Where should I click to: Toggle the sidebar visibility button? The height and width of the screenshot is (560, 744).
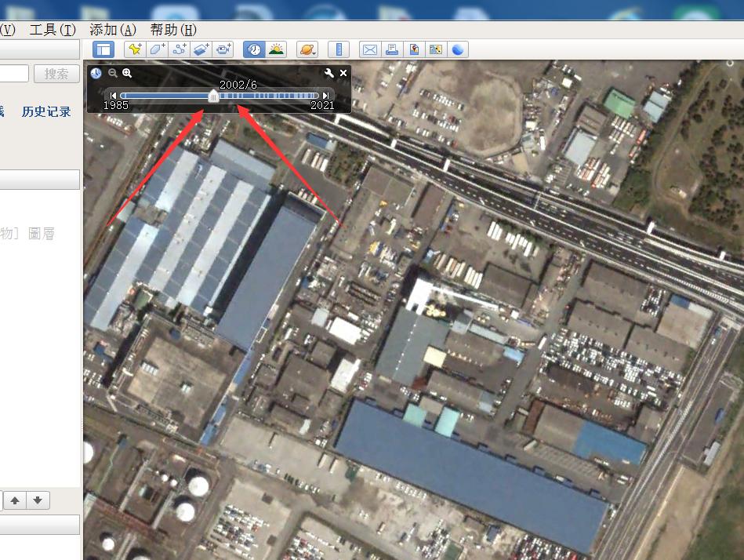[103, 49]
